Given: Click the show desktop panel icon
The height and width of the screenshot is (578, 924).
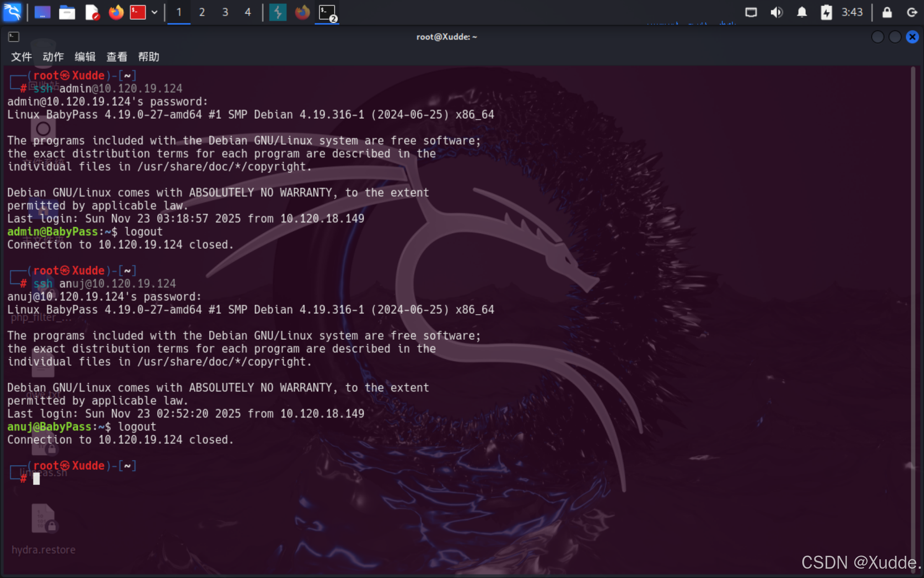Looking at the screenshot, I should coord(42,12).
